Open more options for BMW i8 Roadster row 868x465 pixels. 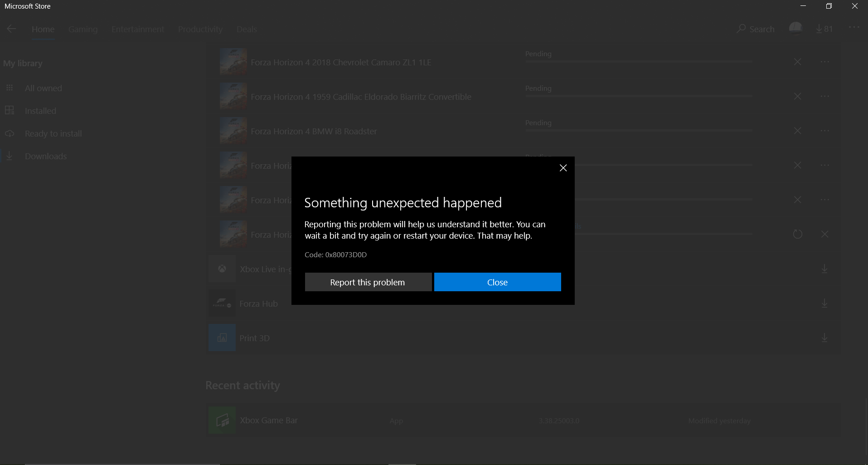(x=825, y=131)
